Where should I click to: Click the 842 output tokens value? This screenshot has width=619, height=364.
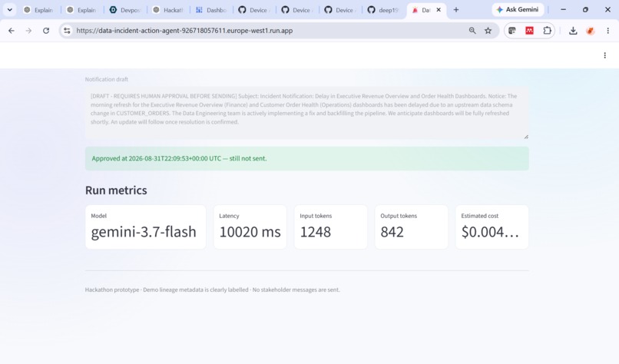click(x=392, y=232)
